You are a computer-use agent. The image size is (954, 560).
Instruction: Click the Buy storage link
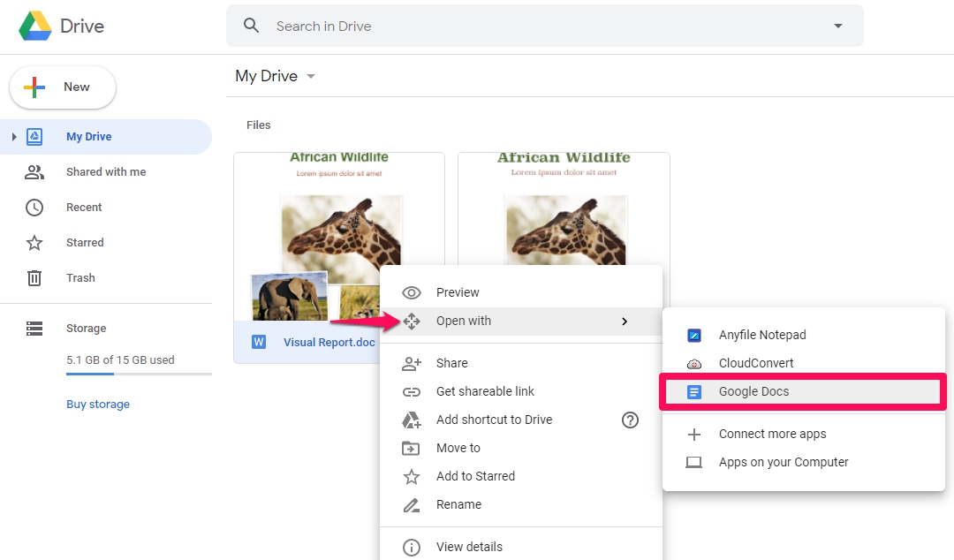[x=97, y=404]
